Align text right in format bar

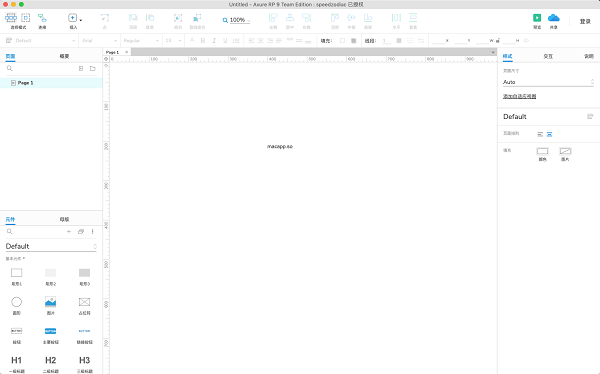[x=270, y=41]
